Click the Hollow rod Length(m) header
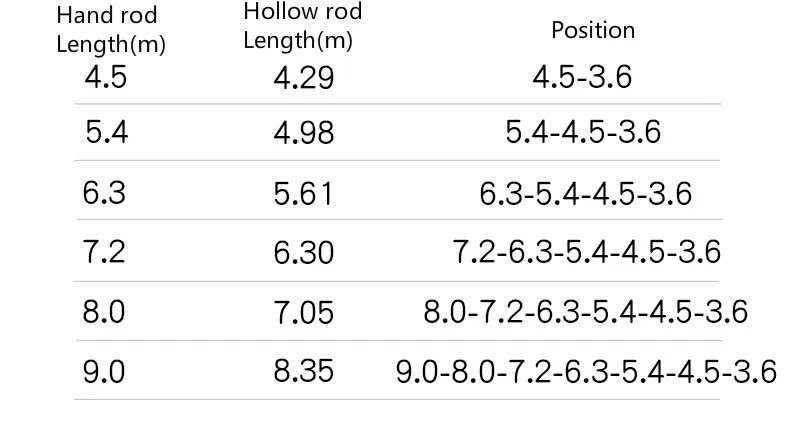790x434 pixels. coord(303,26)
